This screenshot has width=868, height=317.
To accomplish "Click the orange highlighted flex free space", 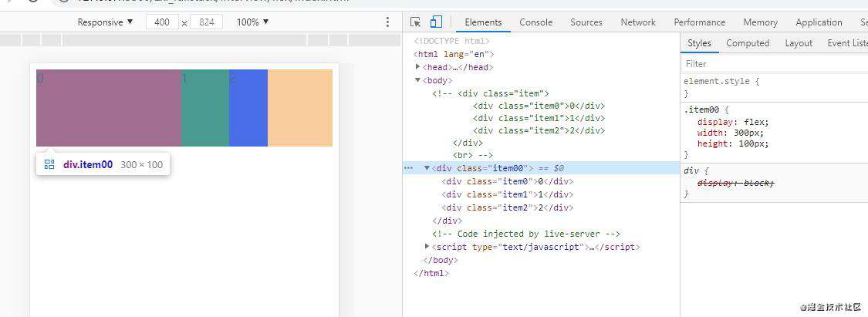I will [300, 108].
